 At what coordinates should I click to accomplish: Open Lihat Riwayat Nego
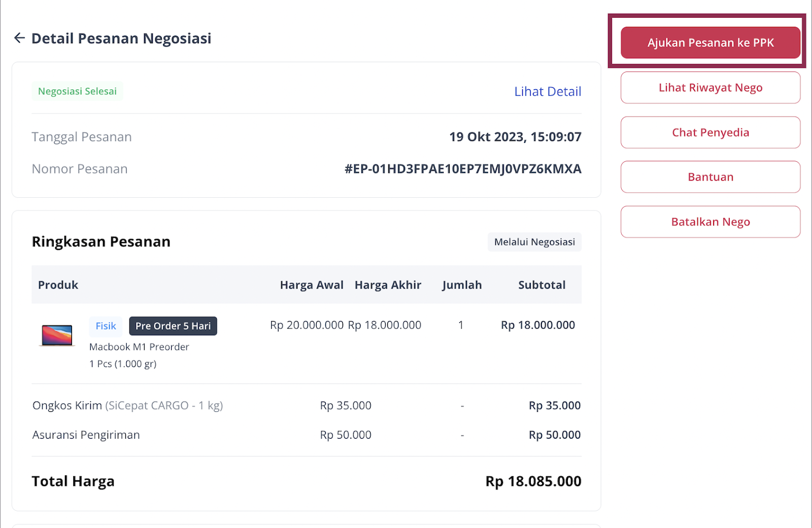(709, 87)
